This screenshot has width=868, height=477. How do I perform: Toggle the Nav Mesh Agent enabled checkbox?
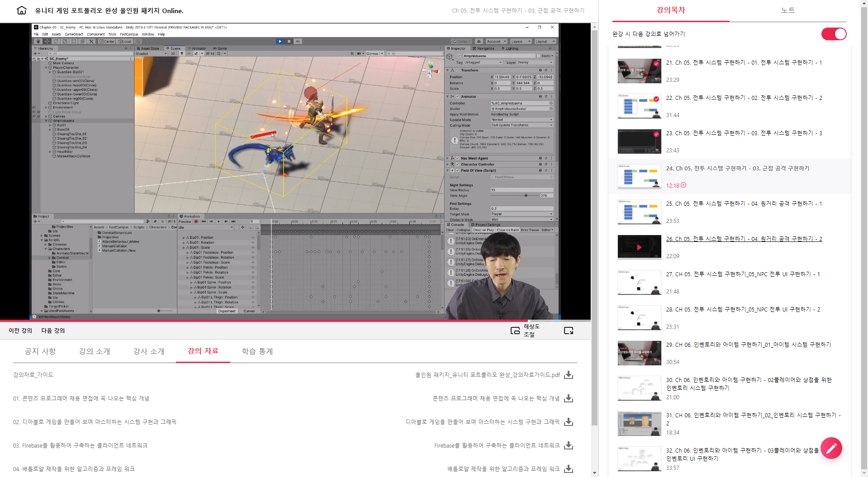click(x=457, y=158)
